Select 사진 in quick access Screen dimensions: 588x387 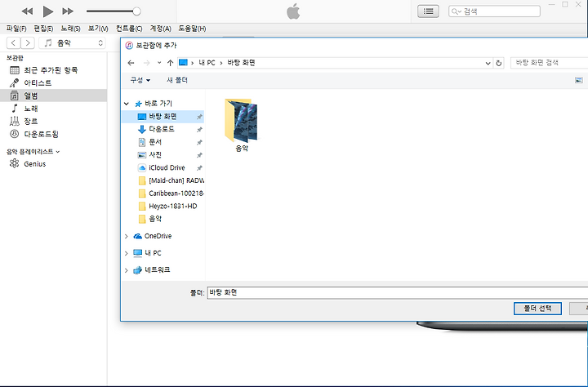[x=163, y=155]
